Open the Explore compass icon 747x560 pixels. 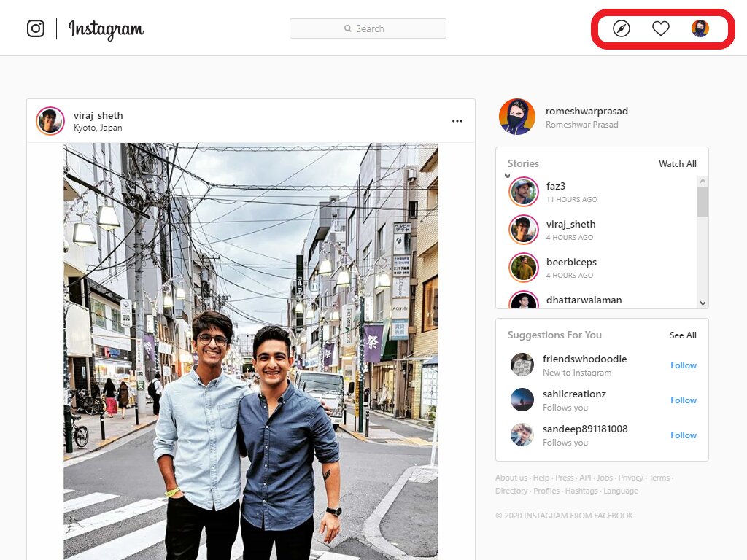click(622, 28)
